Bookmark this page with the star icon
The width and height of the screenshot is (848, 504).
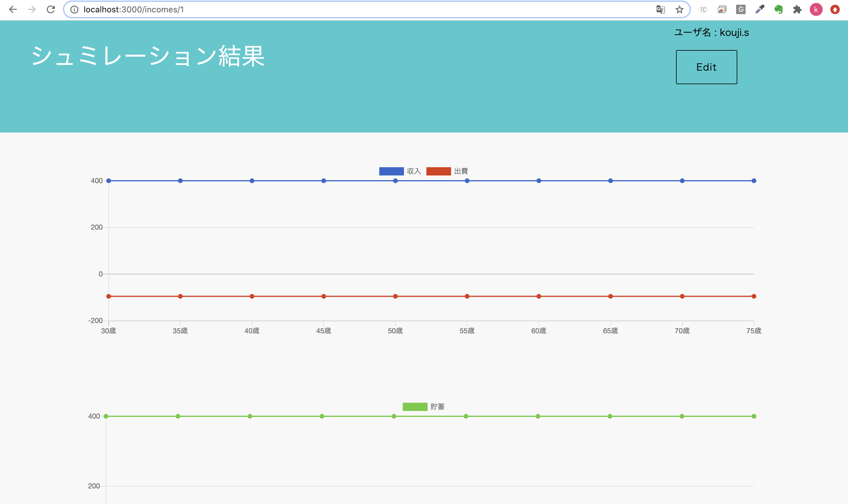click(x=679, y=9)
